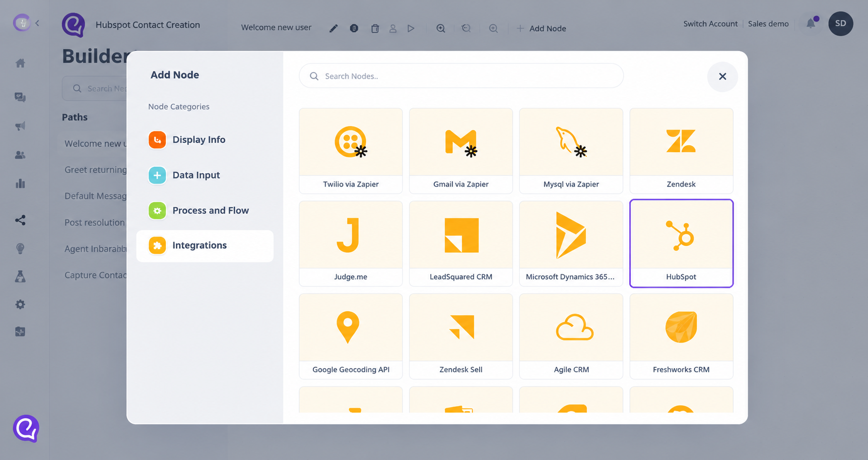Choose the Google Geocoding API node
This screenshot has height=460, width=868.
(x=351, y=336)
